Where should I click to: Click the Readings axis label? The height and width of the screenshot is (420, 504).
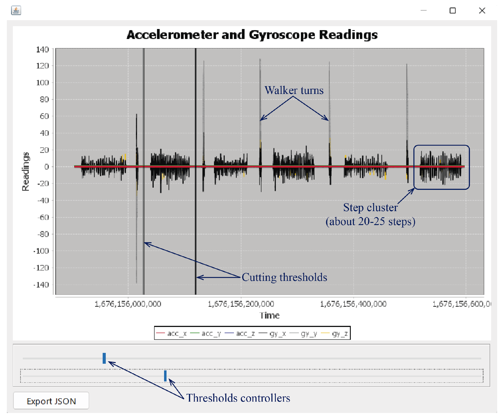click(x=25, y=171)
